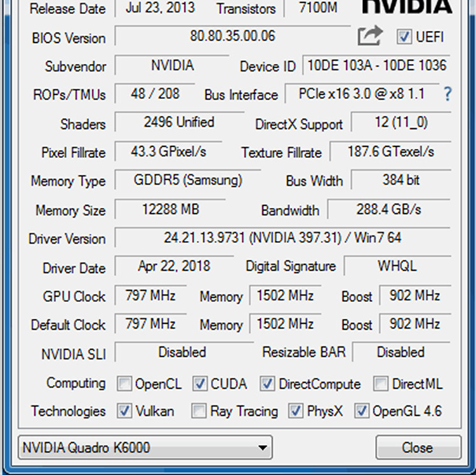Click the Release Date Jul 23, 2013 field
This screenshot has height=475, width=476.
pyautogui.click(x=161, y=7)
